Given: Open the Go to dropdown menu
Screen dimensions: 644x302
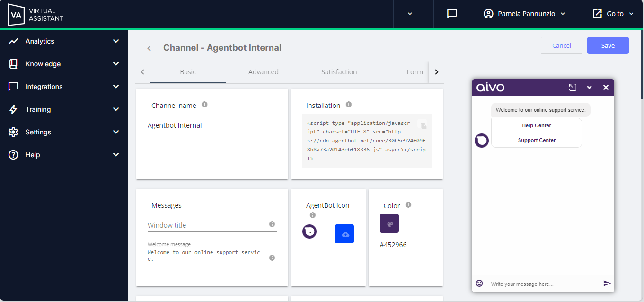Looking at the screenshot, I should tap(613, 14).
